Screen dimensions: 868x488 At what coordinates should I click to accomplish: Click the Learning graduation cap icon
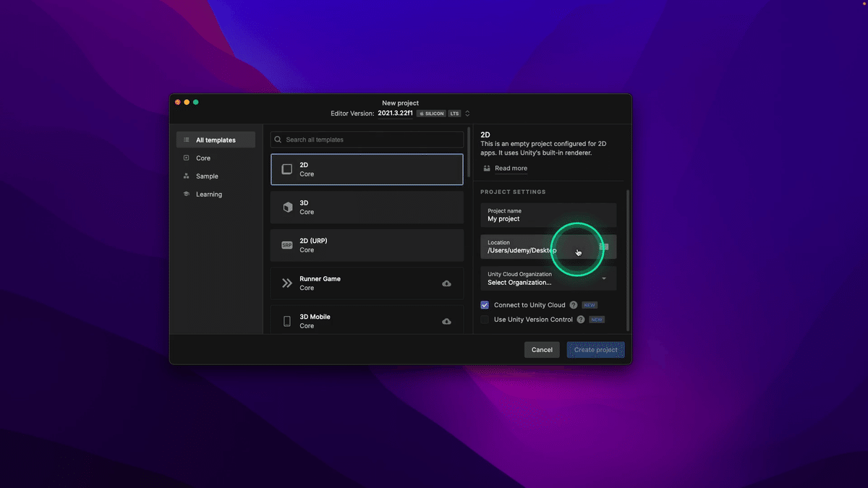187,194
